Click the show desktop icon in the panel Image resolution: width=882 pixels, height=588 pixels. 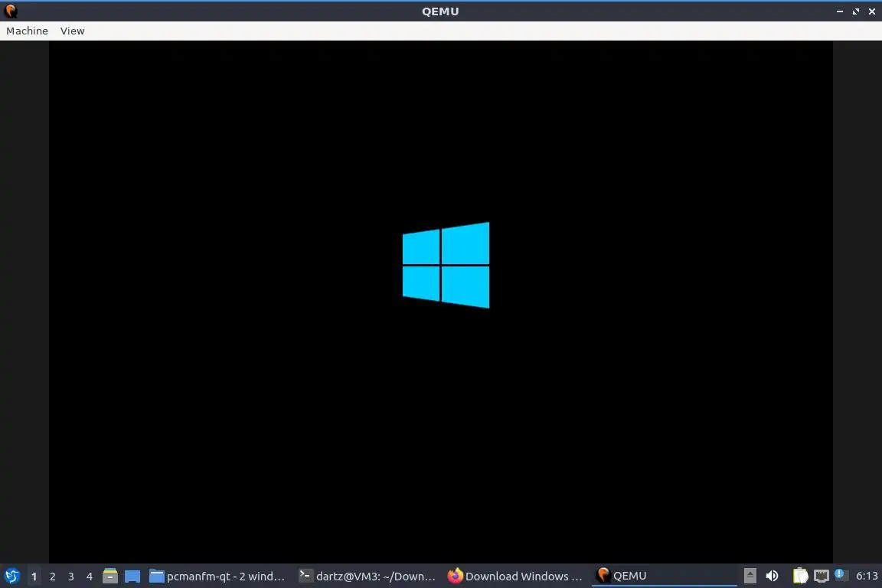tap(132, 577)
